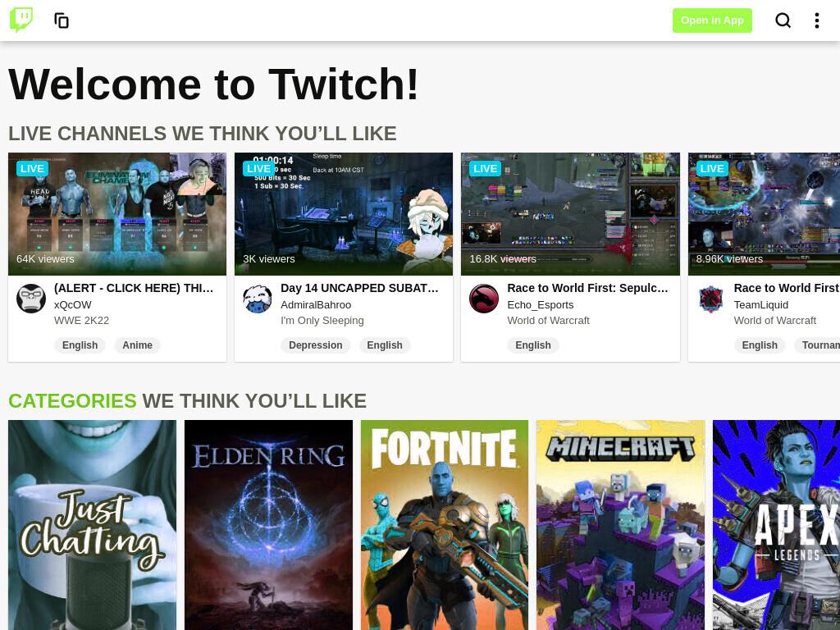Open the Minecraft category cover
Screen dimensions: 840x630
pos(620,525)
